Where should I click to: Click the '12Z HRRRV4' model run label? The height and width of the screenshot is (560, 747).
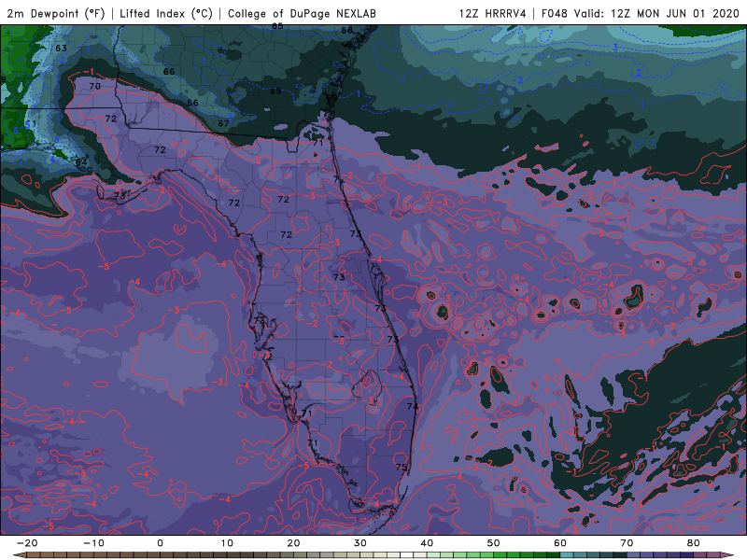click(x=493, y=13)
